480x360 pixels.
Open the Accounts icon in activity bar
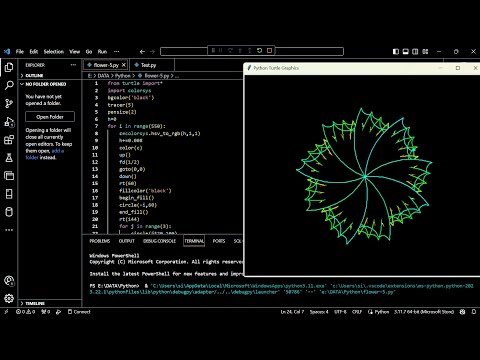pyautogui.click(x=9, y=281)
